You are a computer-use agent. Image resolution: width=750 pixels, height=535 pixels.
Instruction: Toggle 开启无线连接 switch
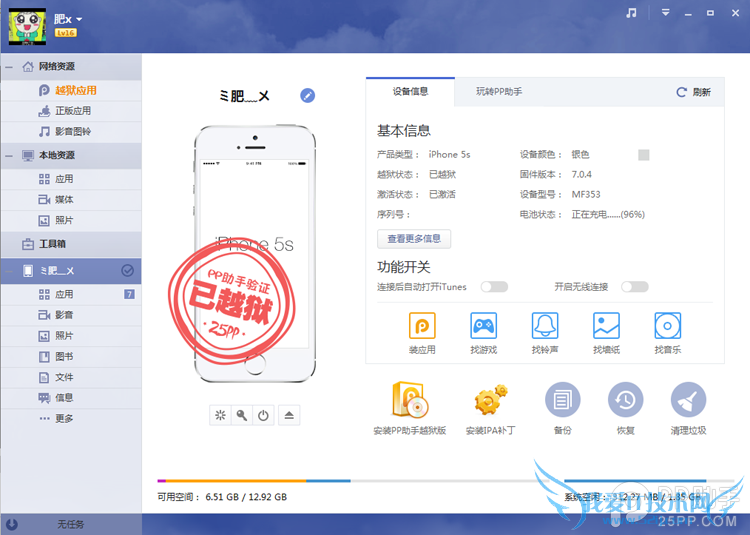pos(635,287)
